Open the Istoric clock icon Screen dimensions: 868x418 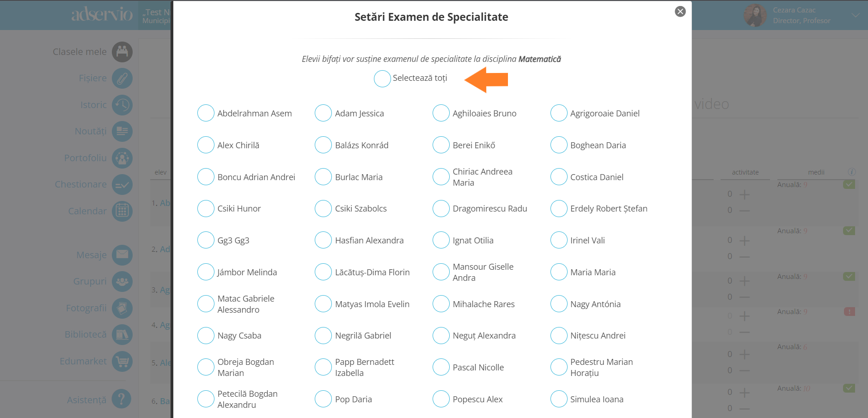[x=122, y=105]
